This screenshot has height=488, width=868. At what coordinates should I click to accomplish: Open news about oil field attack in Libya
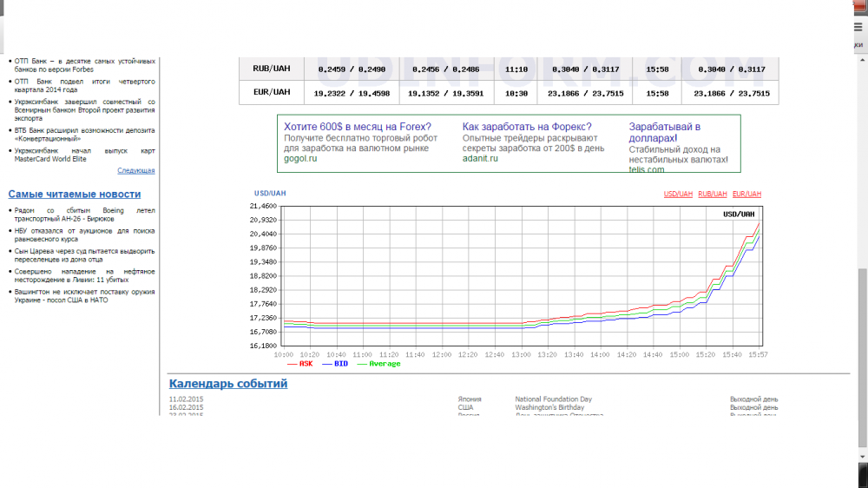coord(84,275)
